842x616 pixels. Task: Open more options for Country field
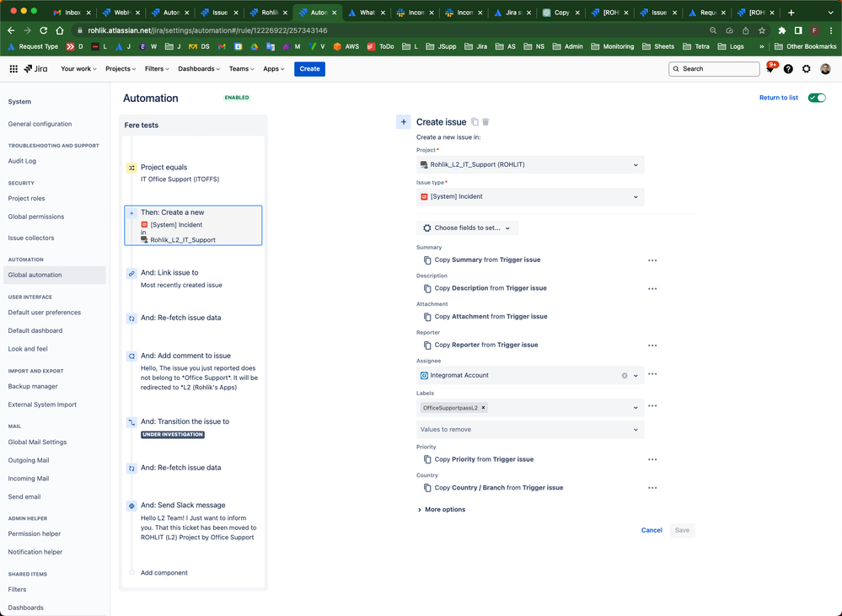coord(652,488)
